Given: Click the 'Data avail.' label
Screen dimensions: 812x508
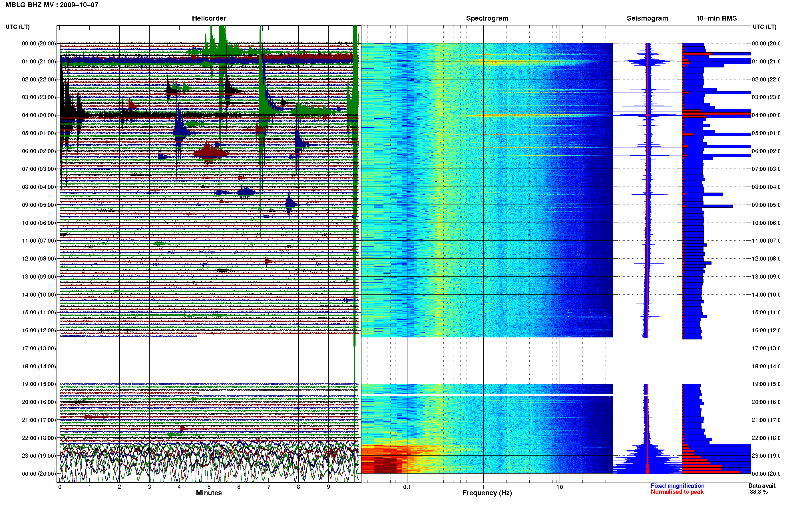Looking at the screenshot, I should [x=762, y=486].
